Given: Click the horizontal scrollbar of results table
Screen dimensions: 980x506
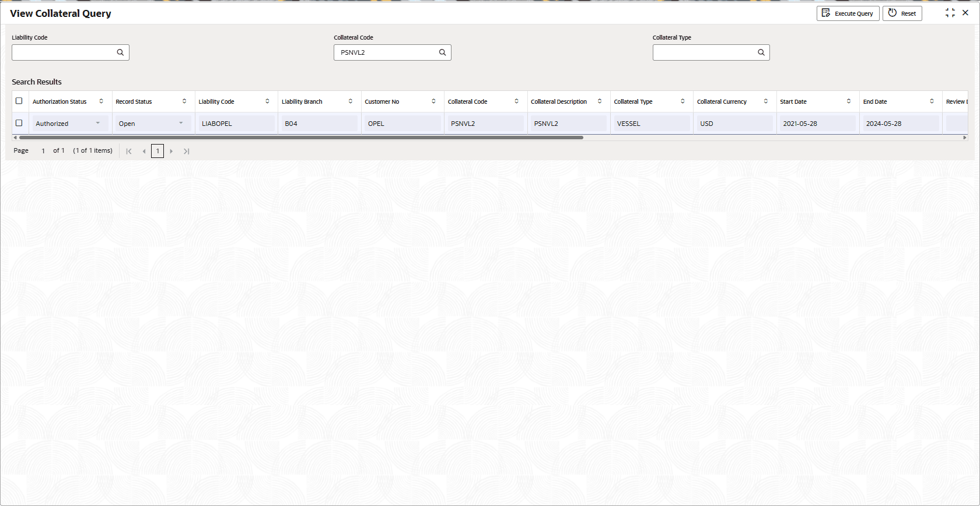Looking at the screenshot, I should [301, 138].
